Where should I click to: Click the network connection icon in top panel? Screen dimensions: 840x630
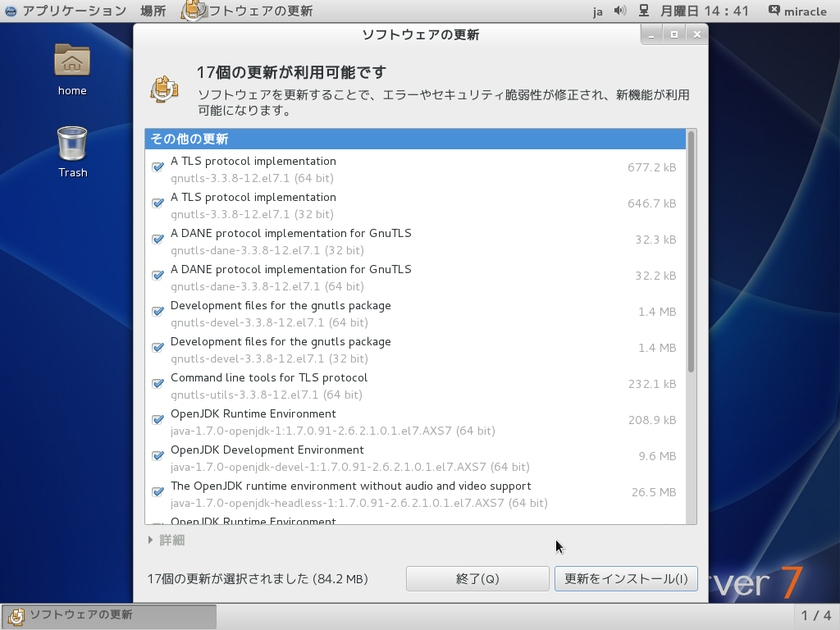click(x=644, y=11)
